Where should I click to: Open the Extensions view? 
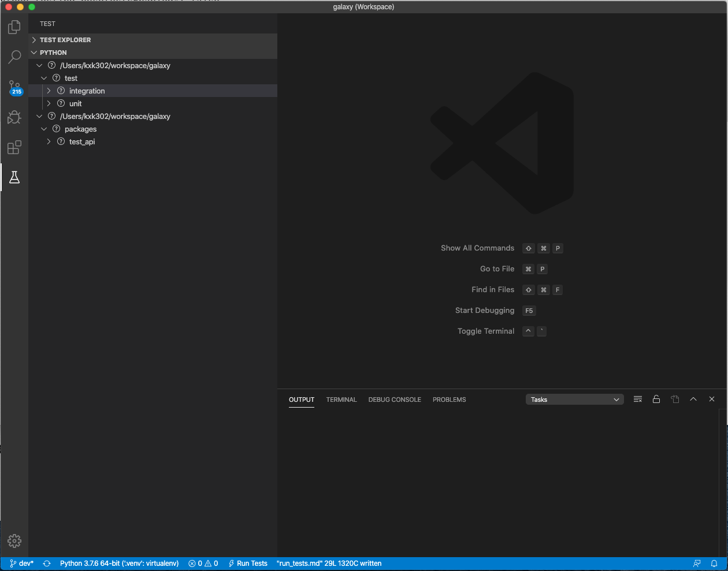click(14, 147)
